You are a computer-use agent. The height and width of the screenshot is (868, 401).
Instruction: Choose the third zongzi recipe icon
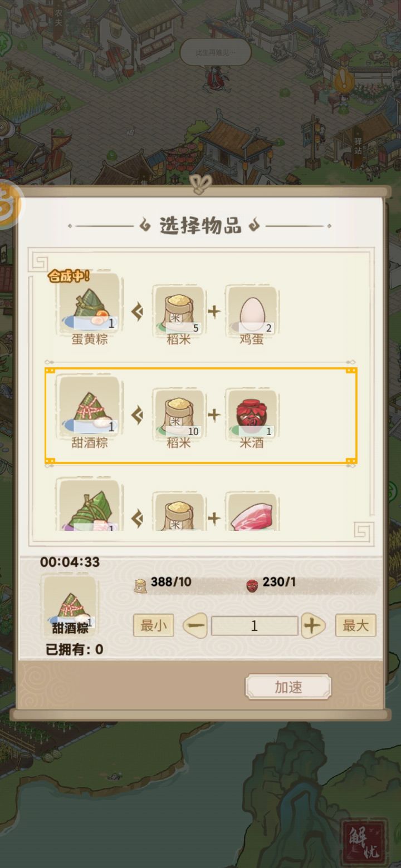[89, 505]
